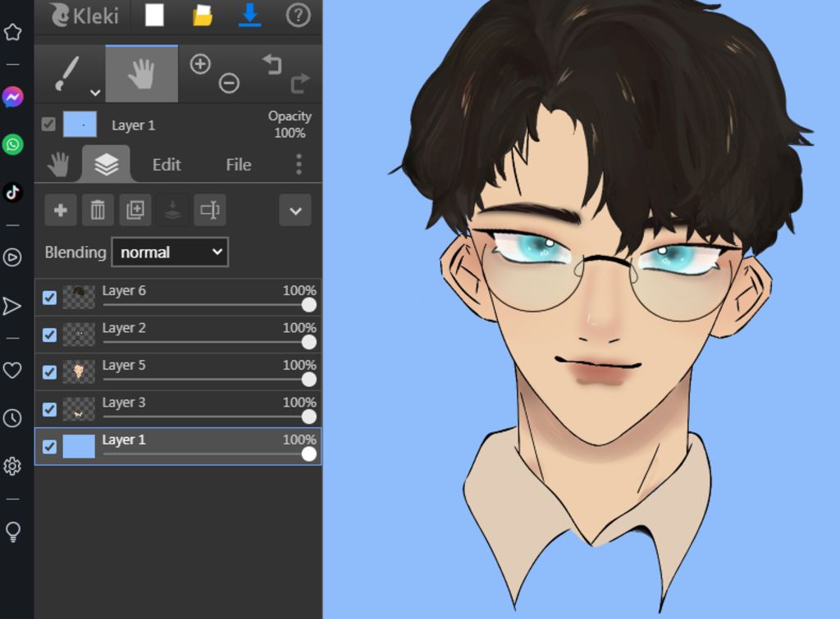Click the Opacity 100% label
This screenshot has width=840, height=619.
[x=290, y=125]
